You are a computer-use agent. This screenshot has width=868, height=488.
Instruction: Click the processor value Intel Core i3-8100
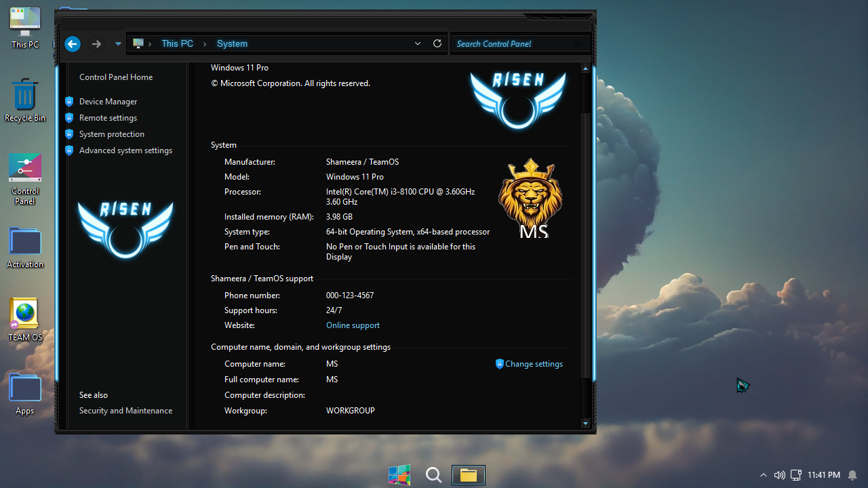click(400, 197)
